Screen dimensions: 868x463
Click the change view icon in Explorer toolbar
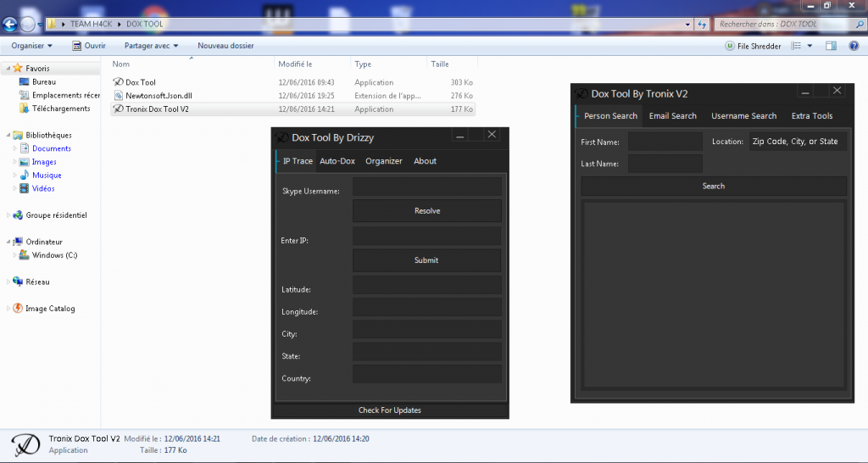pos(796,46)
